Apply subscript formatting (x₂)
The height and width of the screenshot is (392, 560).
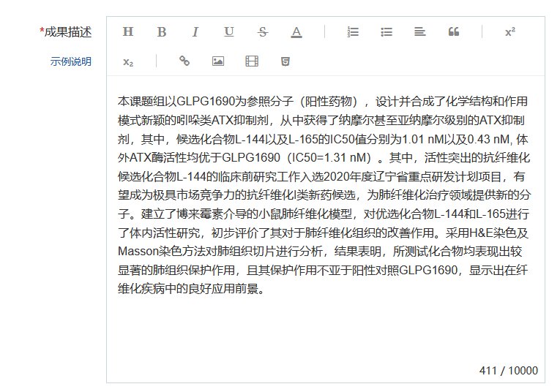128,61
